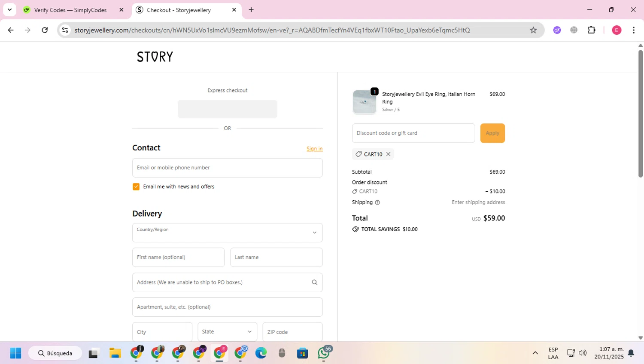Click the STORY logo
Screen dimensions: 644x364
click(x=155, y=57)
